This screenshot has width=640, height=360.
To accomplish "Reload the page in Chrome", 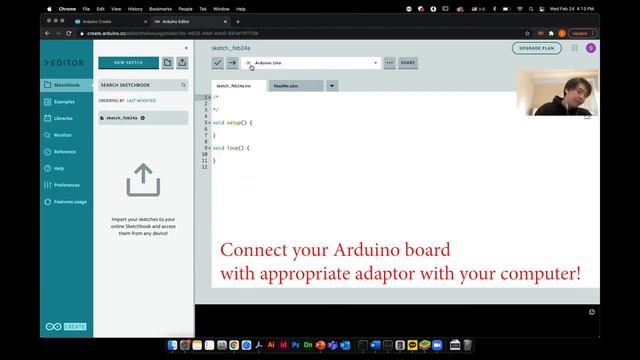I will pyautogui.click(x=69, y=33).
